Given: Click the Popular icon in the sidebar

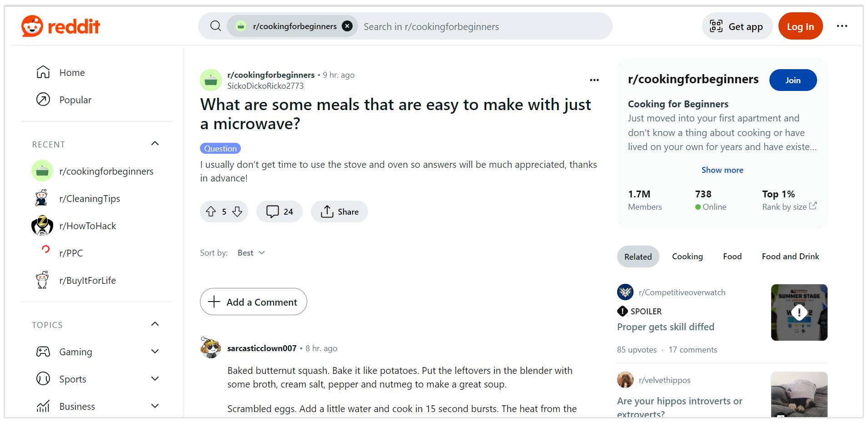Looking at the screenshot, I should tap(42, 100).
